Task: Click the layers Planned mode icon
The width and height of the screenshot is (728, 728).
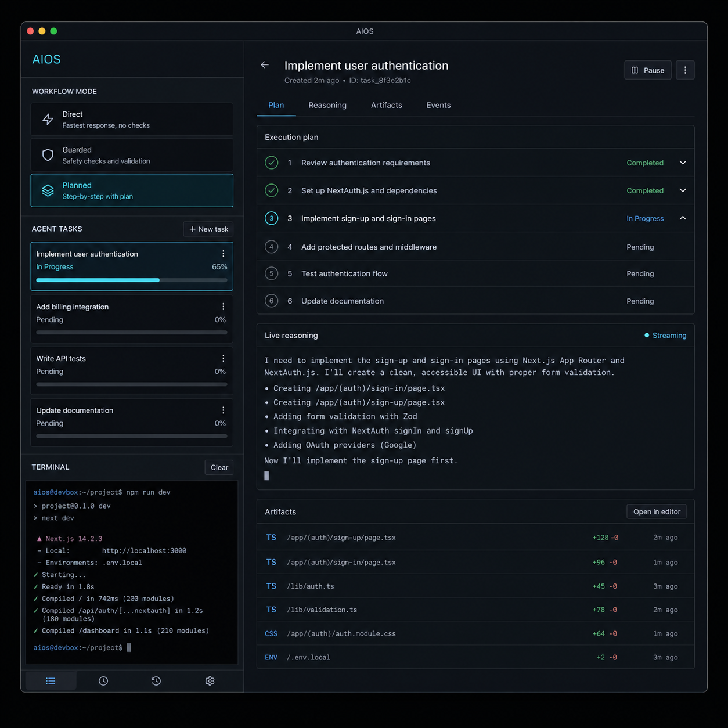Action: click(x=48, y=190)
